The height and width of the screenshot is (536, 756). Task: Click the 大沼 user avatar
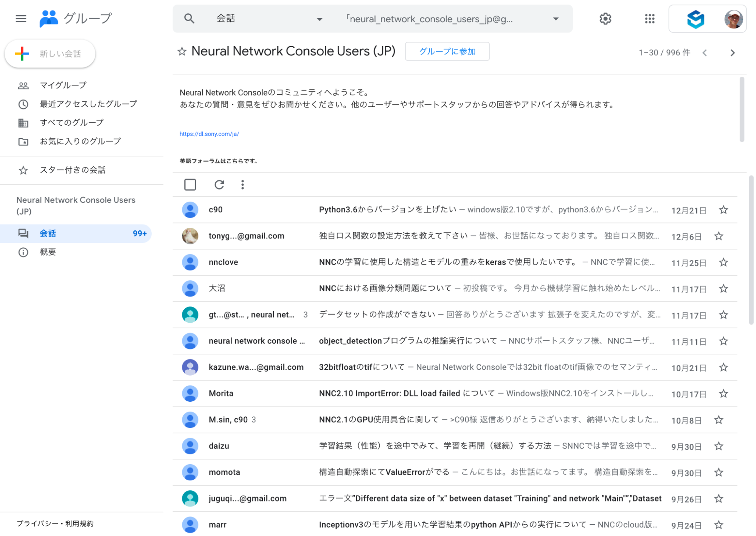pos(190,289)
